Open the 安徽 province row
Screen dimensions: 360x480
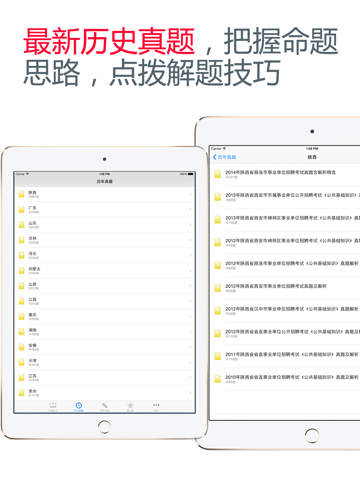point(104,347)
